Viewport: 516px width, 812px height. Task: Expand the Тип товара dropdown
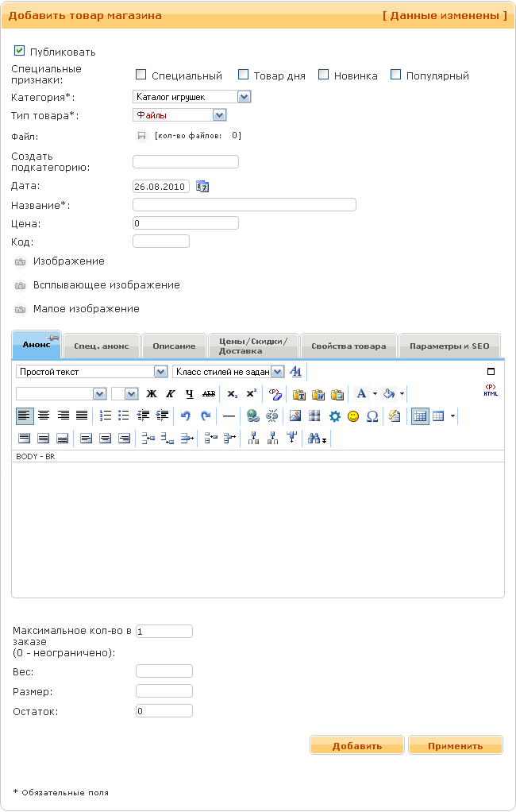[220, 115]
